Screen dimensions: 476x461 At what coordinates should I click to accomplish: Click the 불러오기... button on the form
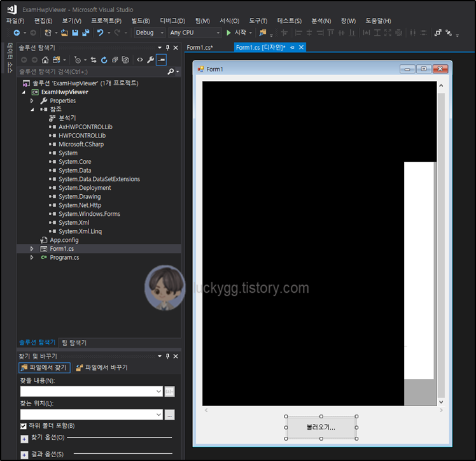pos(321,428)
